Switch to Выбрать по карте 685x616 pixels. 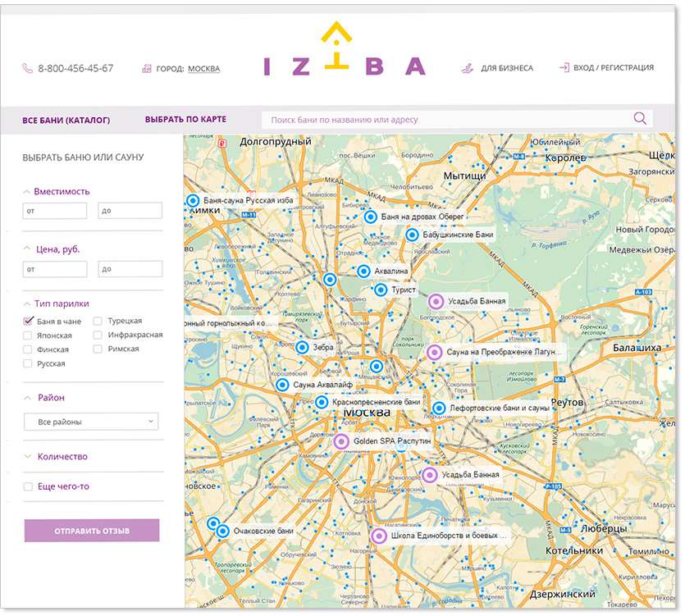pos(185,119)
